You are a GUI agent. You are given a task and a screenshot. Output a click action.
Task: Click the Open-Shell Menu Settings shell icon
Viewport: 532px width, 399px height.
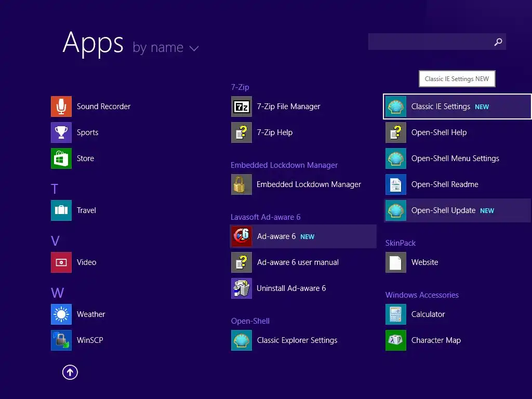tap(395, 158)
